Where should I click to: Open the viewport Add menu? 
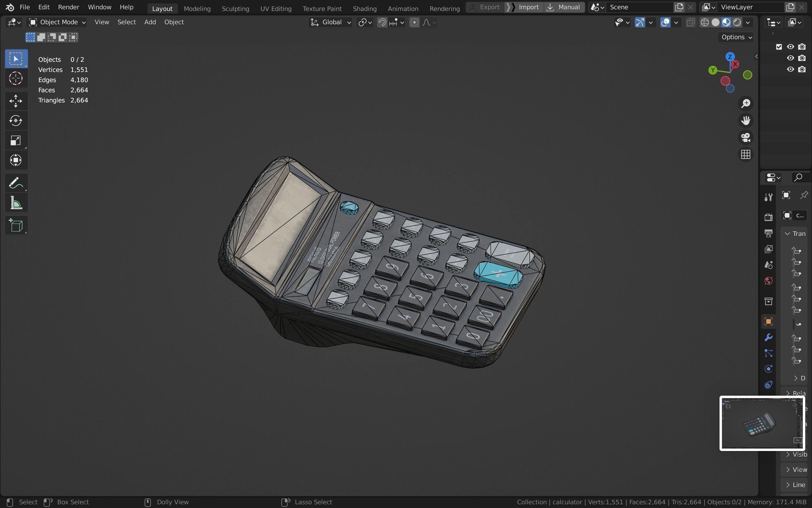pos(150,22)
